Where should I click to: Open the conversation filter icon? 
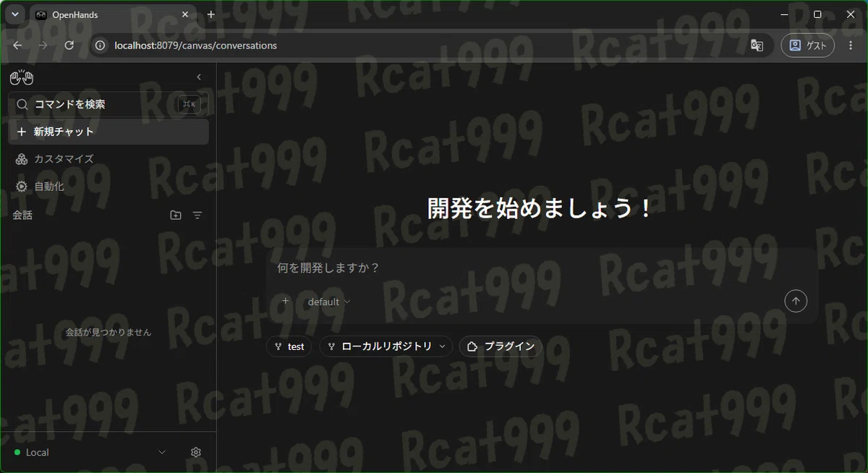point(197,215)
